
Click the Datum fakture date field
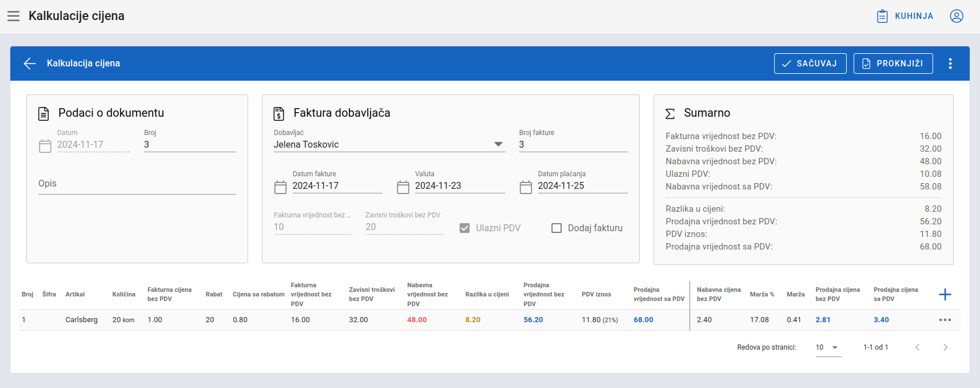[x=337, y=186]
